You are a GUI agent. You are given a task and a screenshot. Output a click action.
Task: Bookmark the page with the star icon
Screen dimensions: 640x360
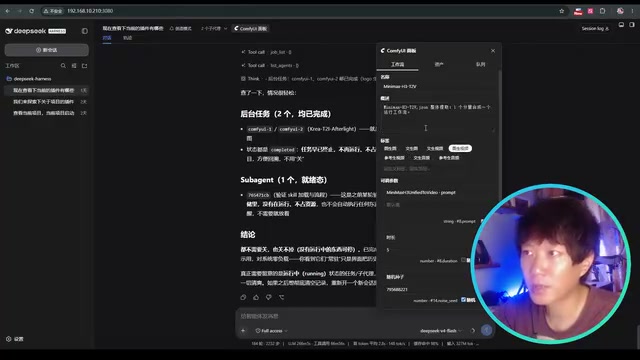point(562,11)
